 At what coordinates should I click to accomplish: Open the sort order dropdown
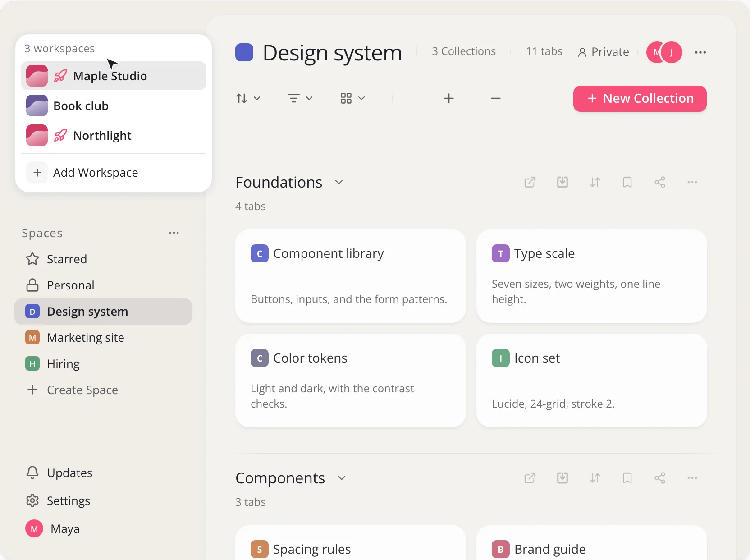coord(248,98)
